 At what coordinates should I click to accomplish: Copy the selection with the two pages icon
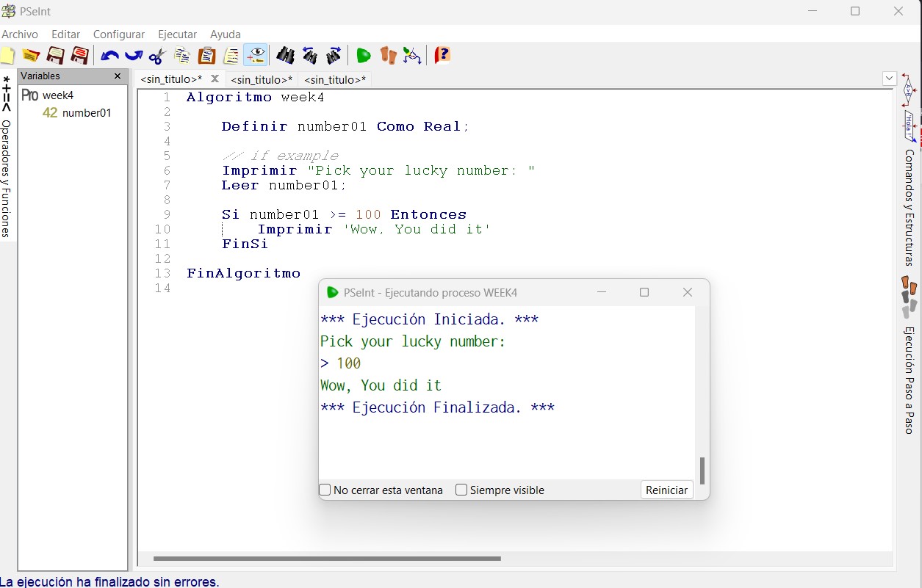click(182, 56)
